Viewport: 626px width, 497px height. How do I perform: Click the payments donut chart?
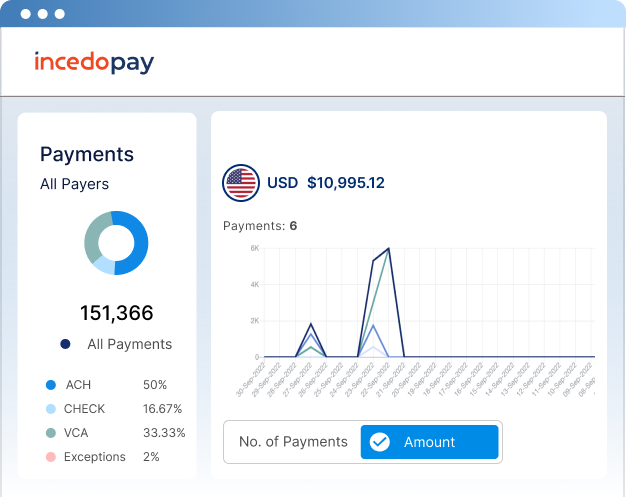116,243
